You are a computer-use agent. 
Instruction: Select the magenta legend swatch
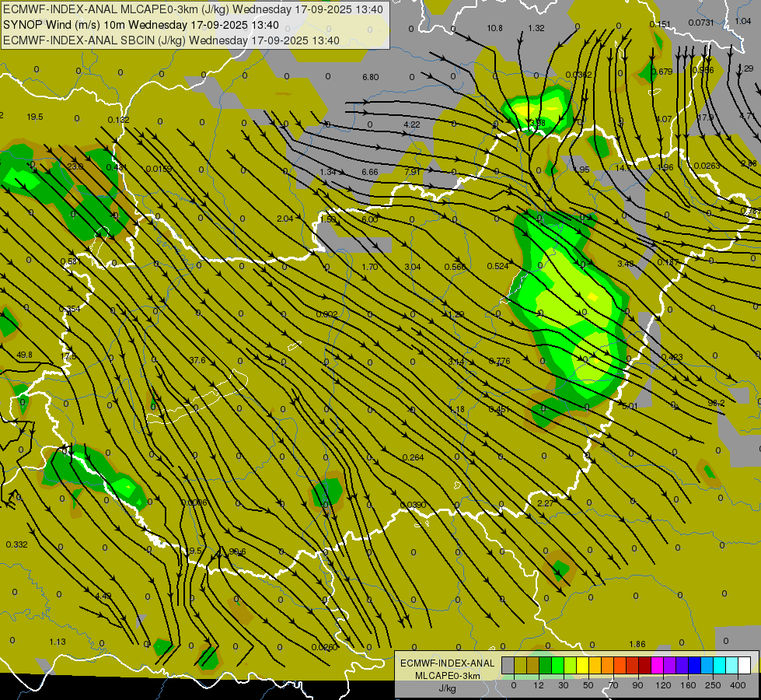tap(657, 665)
